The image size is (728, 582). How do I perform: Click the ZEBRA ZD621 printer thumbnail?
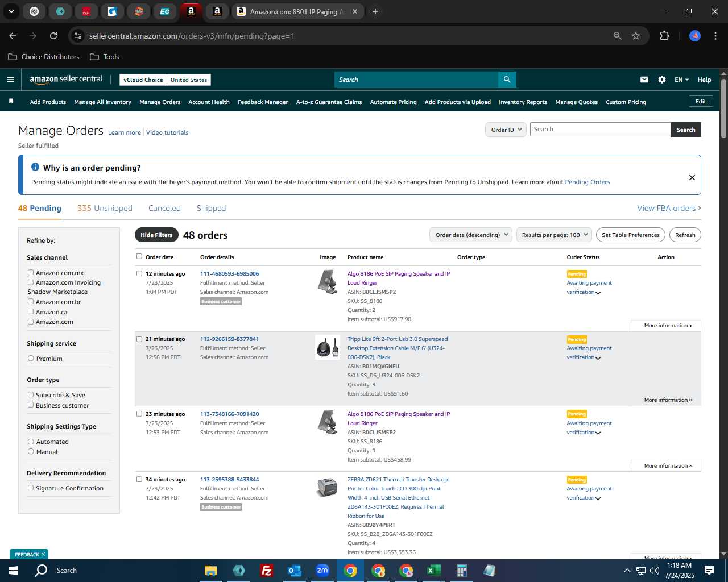pos(327,487)
